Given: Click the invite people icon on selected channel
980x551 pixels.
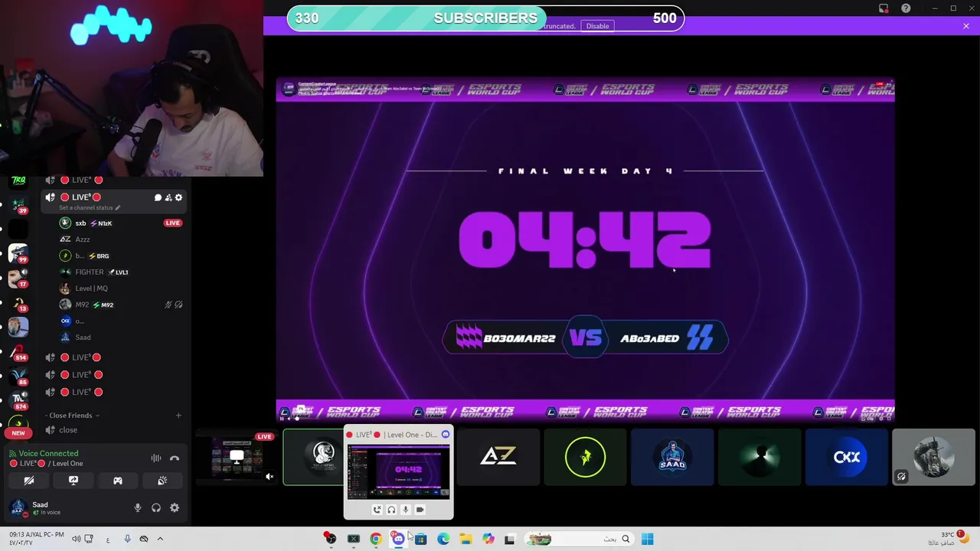Looking at the screenshot, I should click(168, 197).
